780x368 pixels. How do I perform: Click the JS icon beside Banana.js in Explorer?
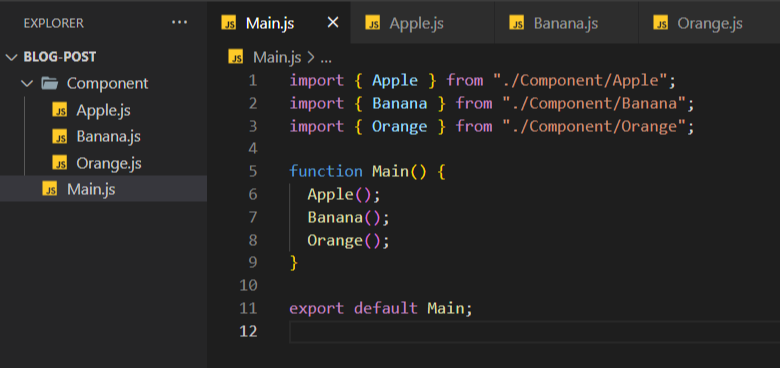60,136
